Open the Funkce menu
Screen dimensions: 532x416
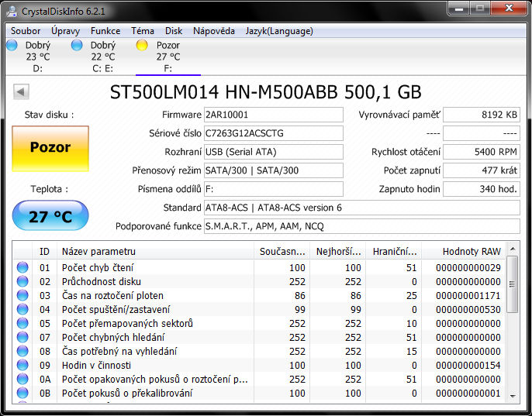tap(105, 31)
